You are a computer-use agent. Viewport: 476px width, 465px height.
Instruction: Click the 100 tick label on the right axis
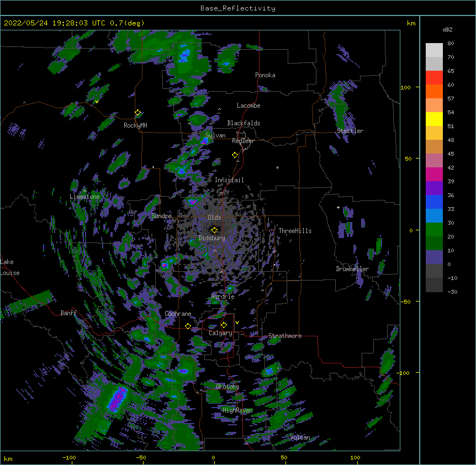click(x=405, y=87)
